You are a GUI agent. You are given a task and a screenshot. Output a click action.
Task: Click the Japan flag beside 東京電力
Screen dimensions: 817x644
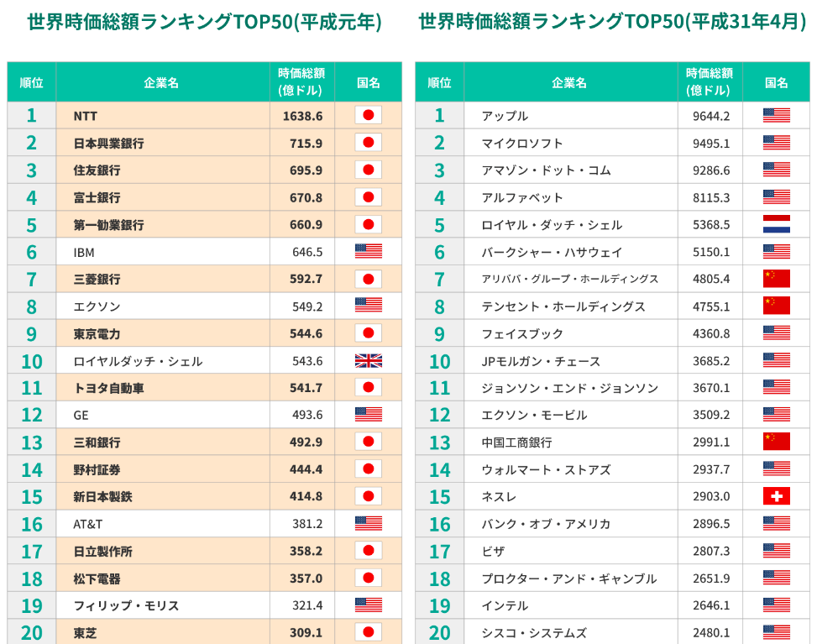click(369, 333)
